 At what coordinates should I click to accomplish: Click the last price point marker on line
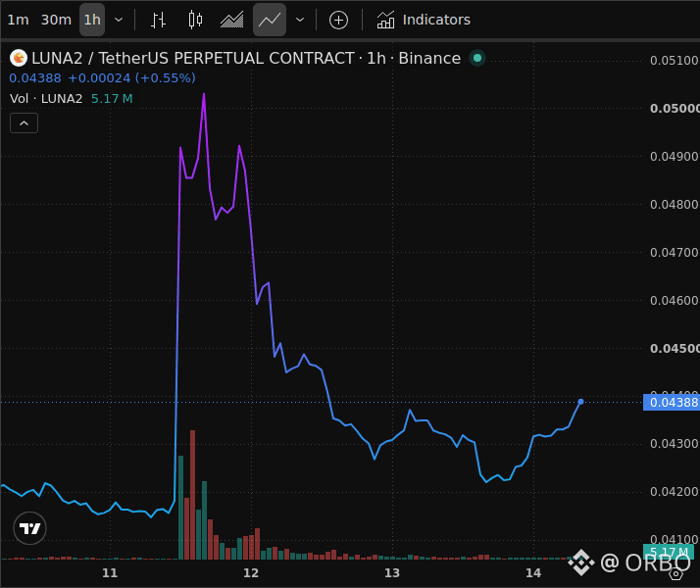pyautogui.click(x=580, y=402)
